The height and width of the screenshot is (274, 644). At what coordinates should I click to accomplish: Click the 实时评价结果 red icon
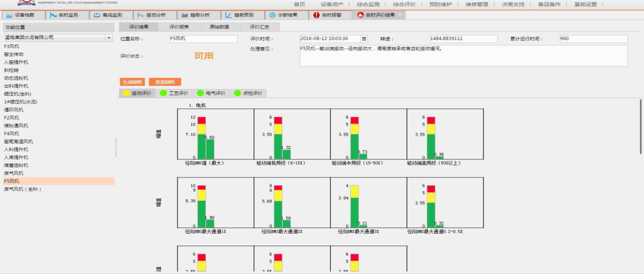(x=360, y=15)
